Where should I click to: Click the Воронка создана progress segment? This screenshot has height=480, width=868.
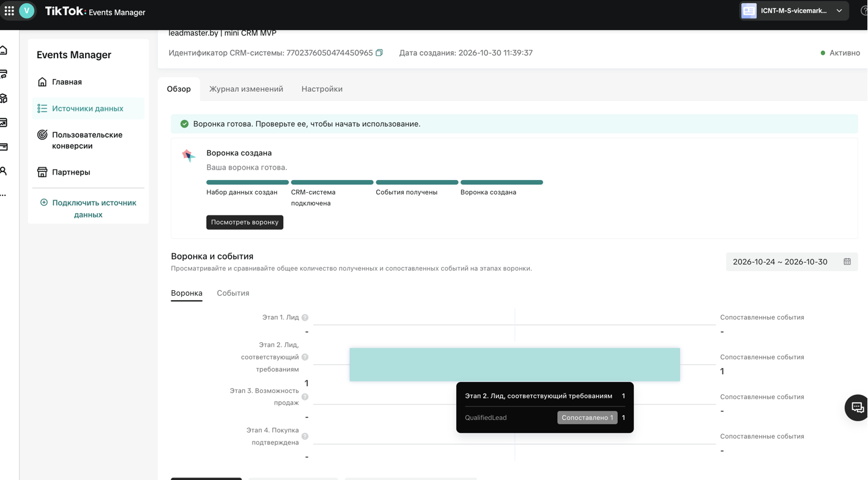pos(502,182)
